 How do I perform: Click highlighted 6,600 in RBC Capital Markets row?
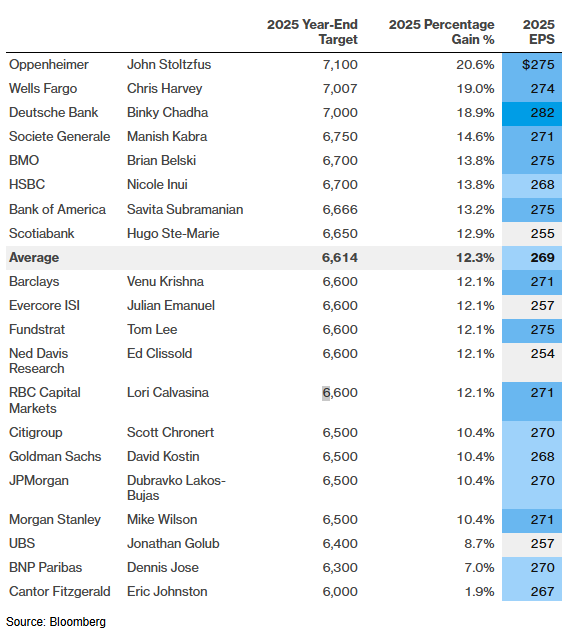click(x=340, y=393)
